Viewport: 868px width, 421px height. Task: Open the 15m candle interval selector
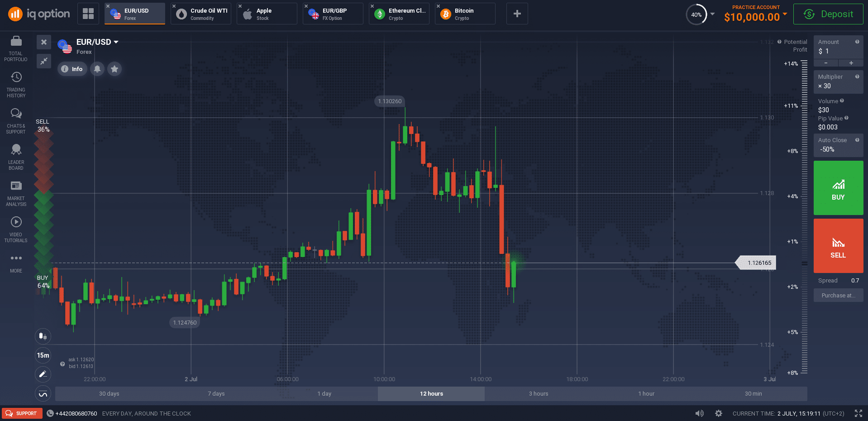(x=43, y=355)
